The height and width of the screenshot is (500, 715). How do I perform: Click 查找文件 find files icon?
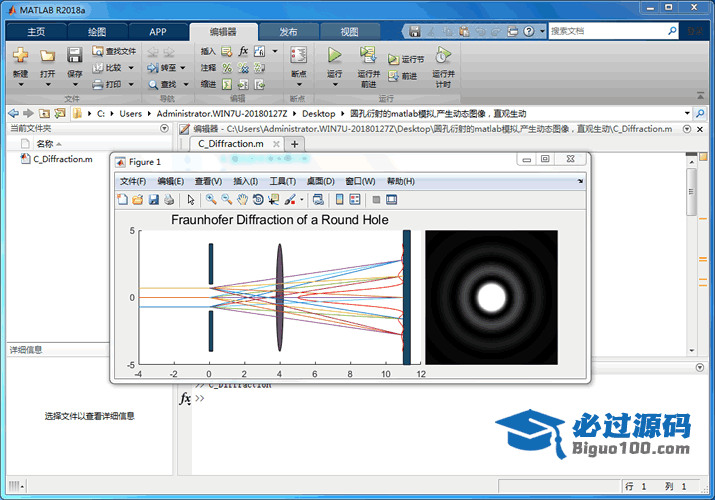pos(98,51)
